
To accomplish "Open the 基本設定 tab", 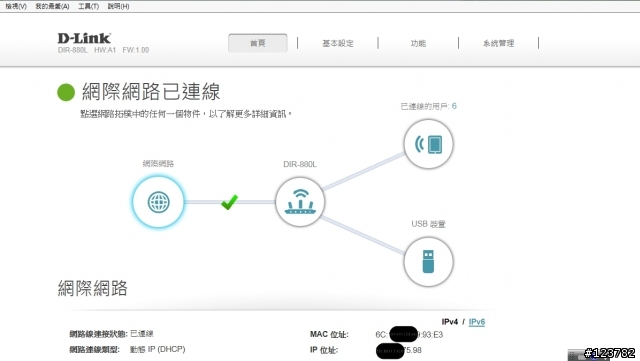I will click(x=338, y=43).
